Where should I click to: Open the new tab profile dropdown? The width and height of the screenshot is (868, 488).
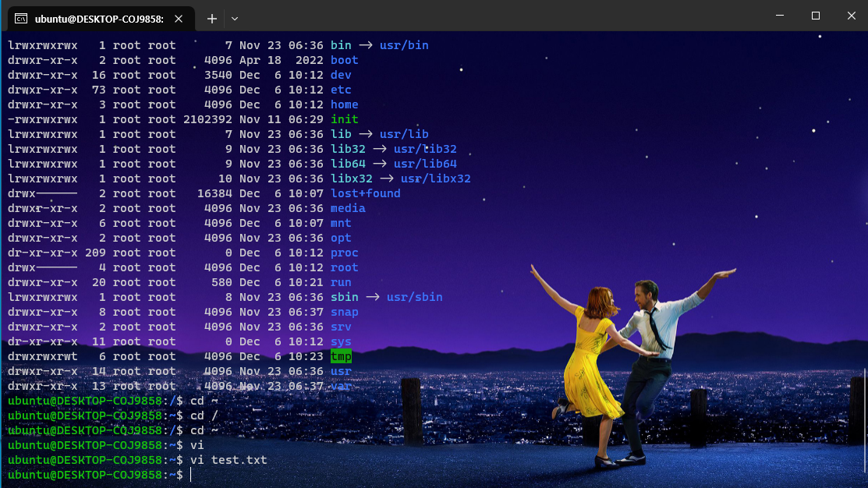tap(235, 19)
